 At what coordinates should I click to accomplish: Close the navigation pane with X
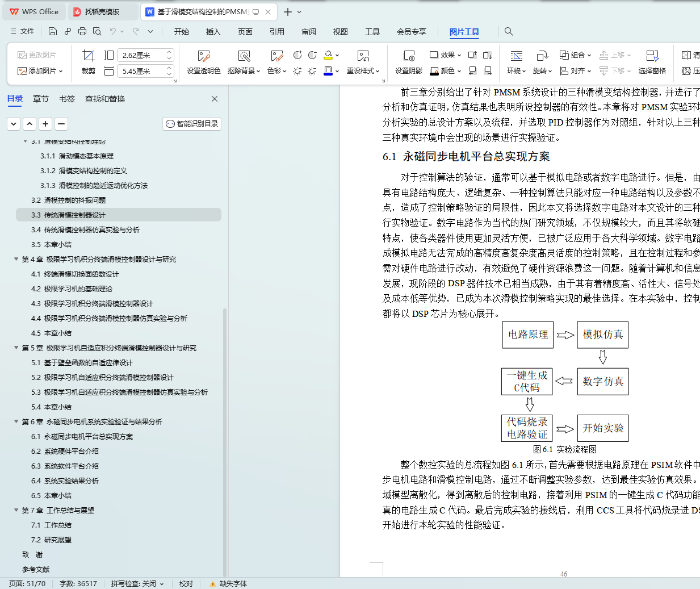(x=215, y=99)
